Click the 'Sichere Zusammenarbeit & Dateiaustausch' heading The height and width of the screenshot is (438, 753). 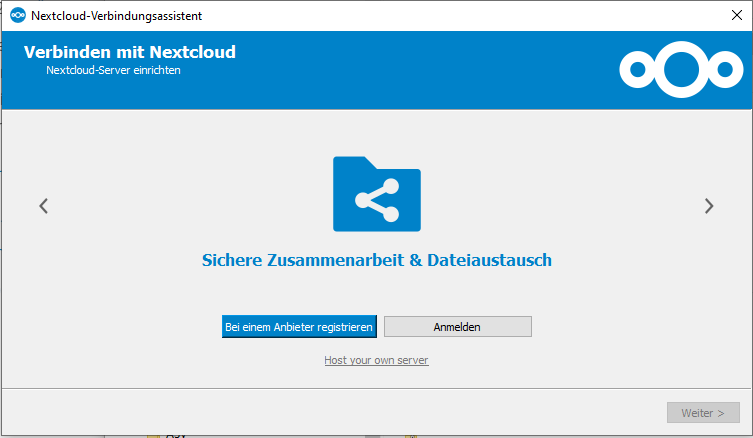[377, 260]
